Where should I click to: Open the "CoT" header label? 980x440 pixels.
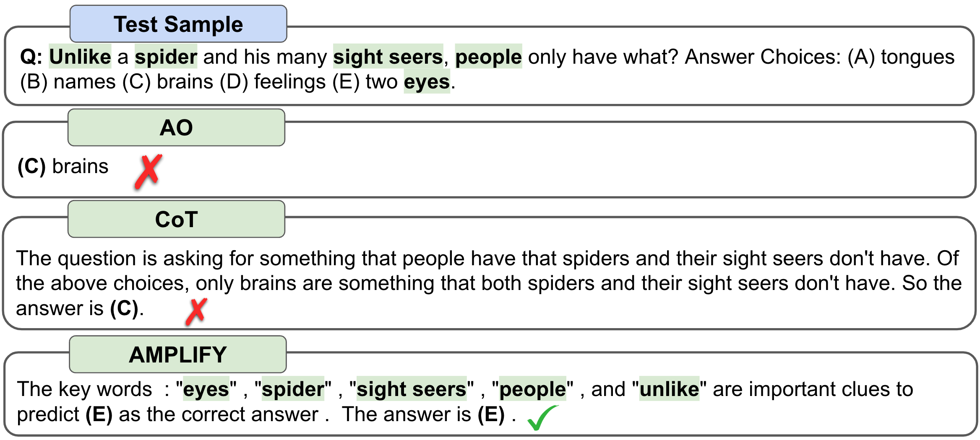[x=176, y=220]
